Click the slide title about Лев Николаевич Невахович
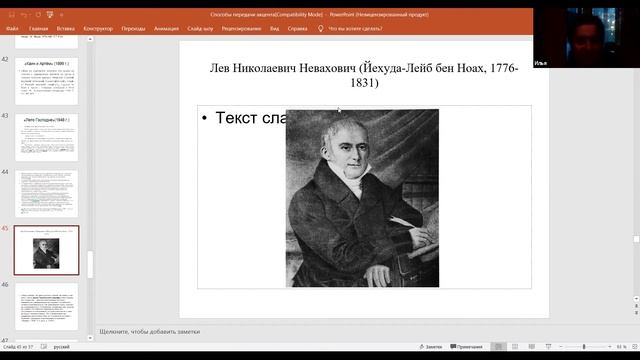This screenshot has height=360, width=640. click(x=364, y=75)
